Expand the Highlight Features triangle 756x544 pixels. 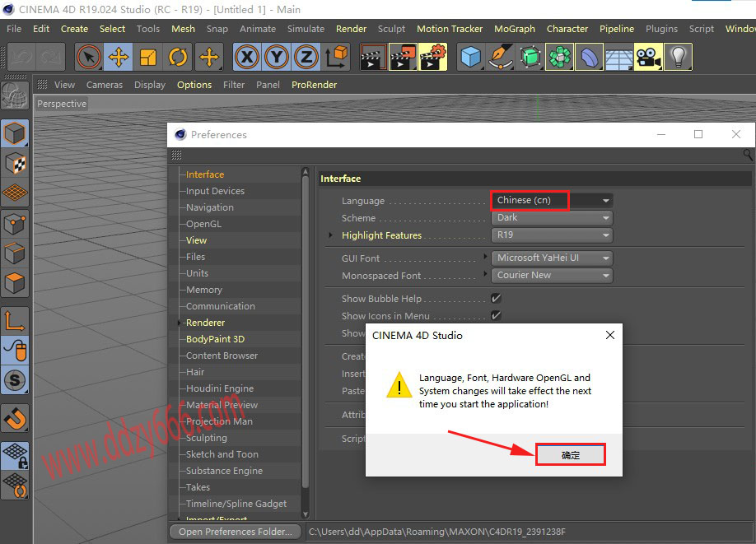(x=331, y=235)
